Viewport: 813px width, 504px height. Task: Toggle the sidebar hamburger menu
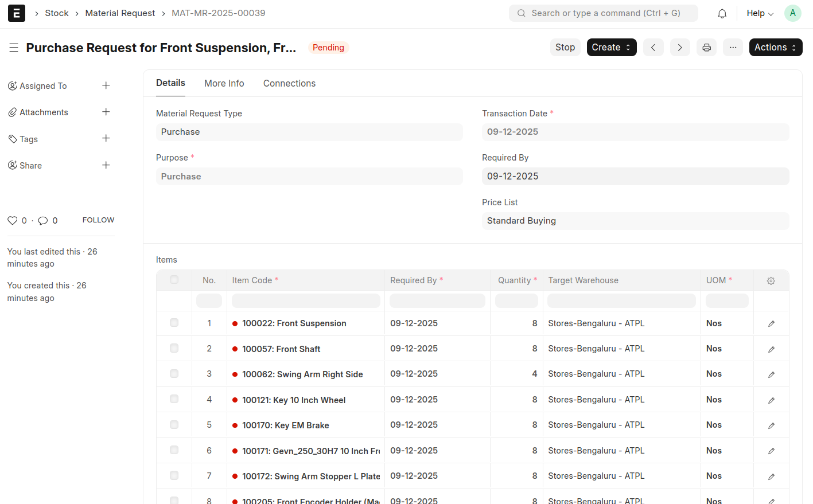(14, 48)
